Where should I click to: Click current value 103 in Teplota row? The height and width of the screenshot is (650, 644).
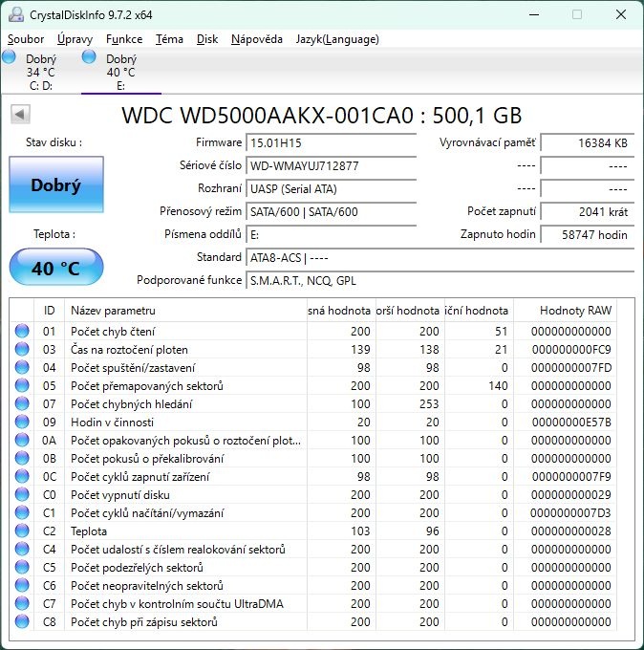(x=360, y=531)
